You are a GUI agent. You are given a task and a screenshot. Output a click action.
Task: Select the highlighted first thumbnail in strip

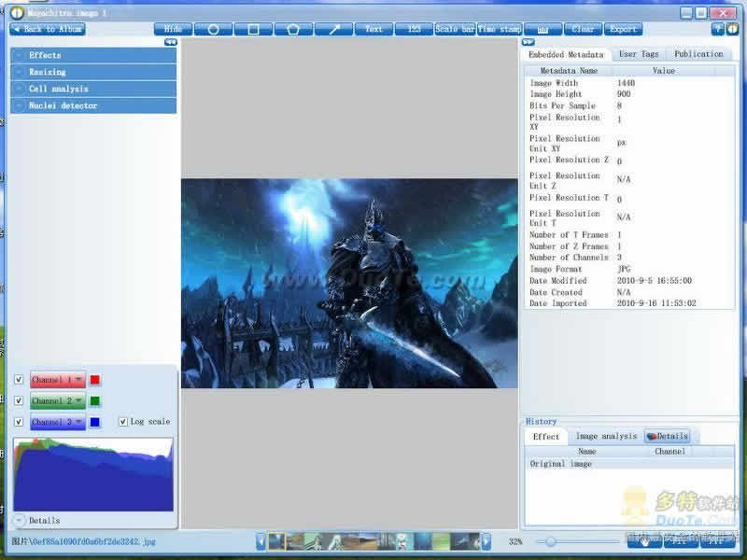tap(276, 541)
